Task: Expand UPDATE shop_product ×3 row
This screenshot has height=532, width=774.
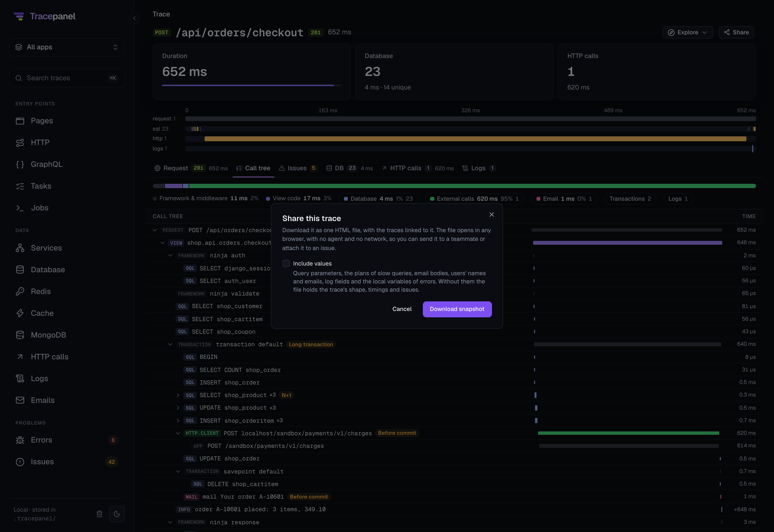Action: tap(178, 408)
